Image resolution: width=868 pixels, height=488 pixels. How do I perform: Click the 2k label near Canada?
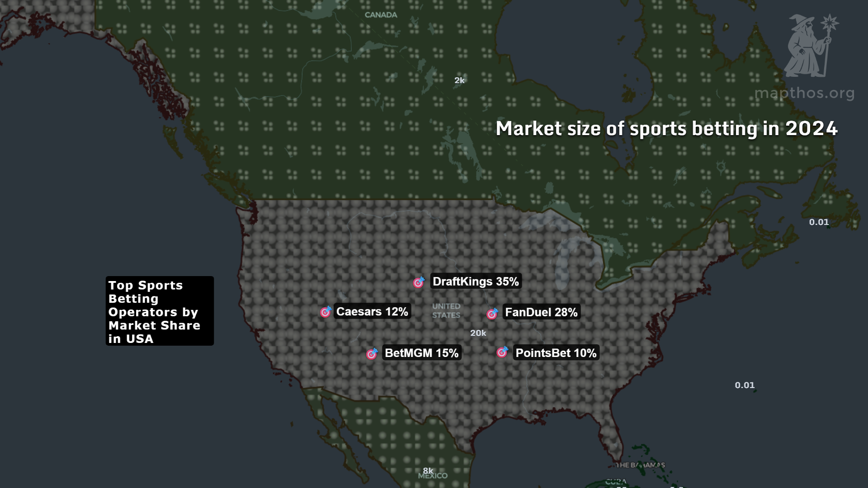coord(460,80)
